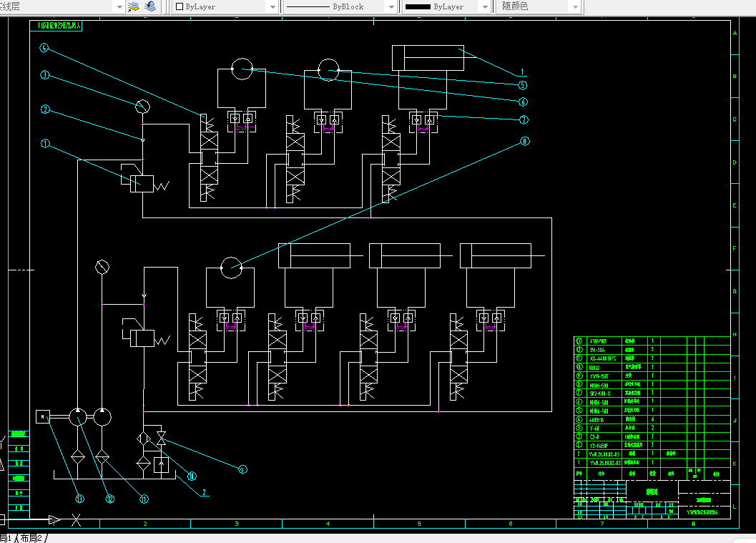Viewport: 756px width, 543px height.
Task: Select balloon number 8 on the right
Action: (525, 142)
